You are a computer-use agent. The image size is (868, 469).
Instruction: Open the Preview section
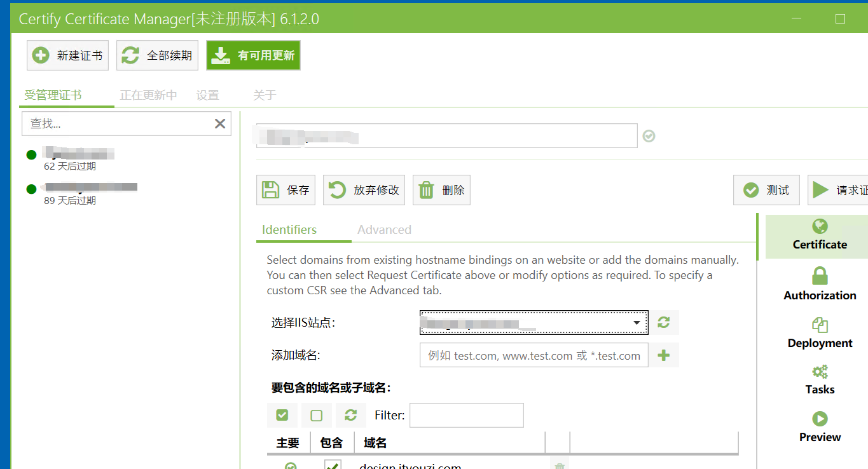pyautogui.click(x=820, y=427)
